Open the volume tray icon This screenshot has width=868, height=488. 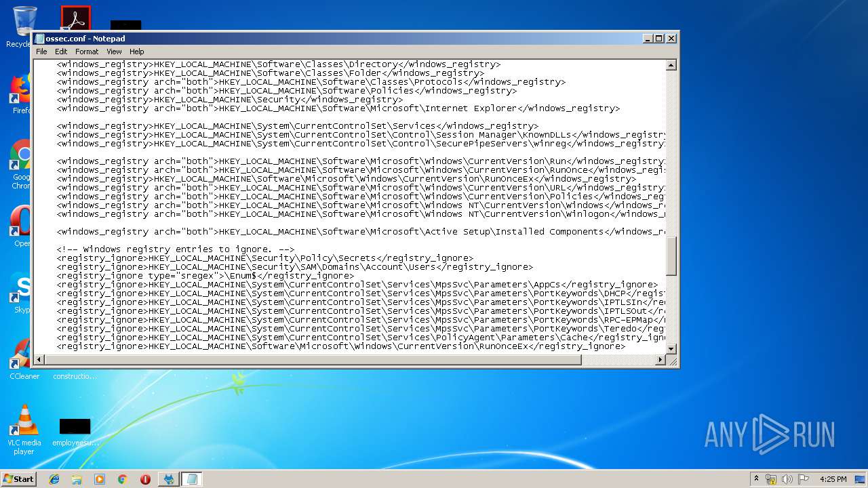tap(787, 479)
